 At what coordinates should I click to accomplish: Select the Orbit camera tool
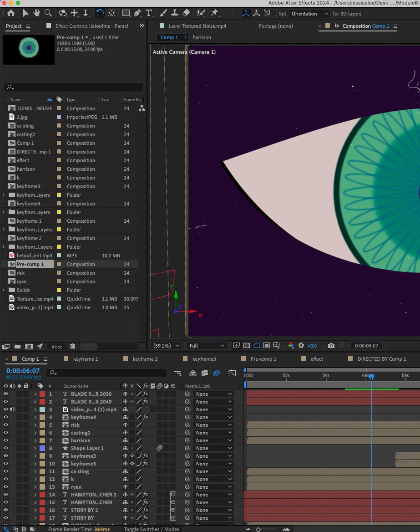pyautogui.click(x=62, y=13)
